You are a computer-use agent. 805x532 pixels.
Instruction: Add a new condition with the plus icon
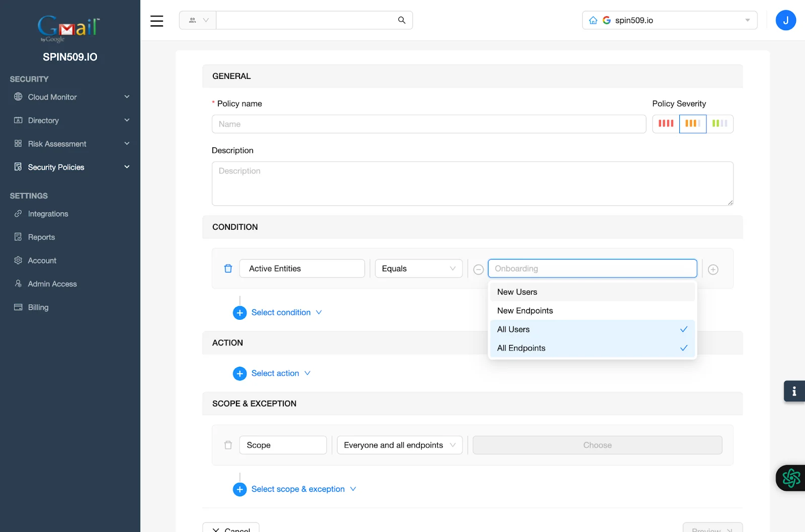coord(713,269)
